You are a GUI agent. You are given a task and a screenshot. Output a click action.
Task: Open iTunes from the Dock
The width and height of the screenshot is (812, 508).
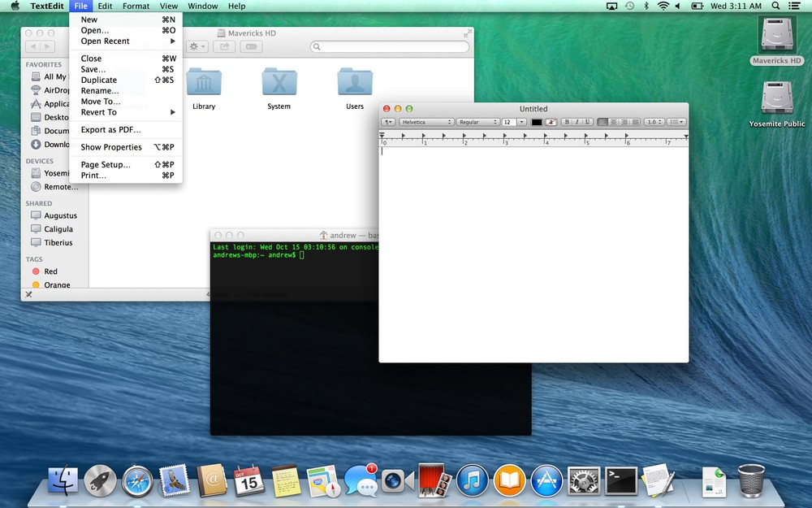click(x=472, y=481)
